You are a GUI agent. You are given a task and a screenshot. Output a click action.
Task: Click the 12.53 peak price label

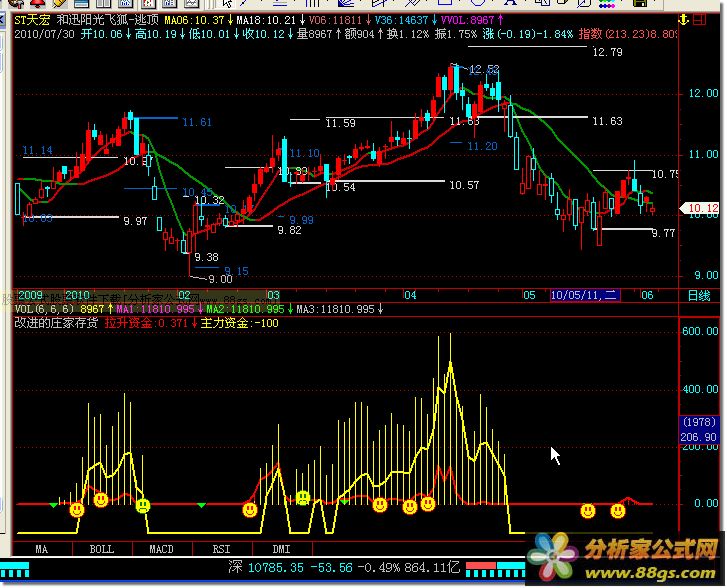pyautogui.click(x=484, y=69)
